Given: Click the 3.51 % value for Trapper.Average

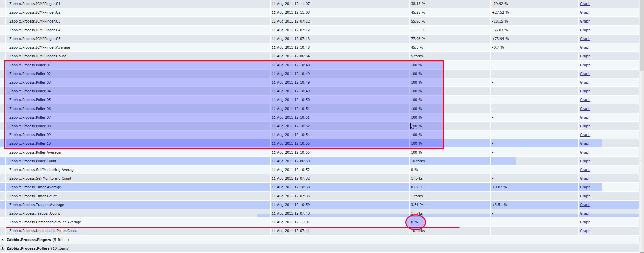Looking at the screenshot, I should coord(417,205).
